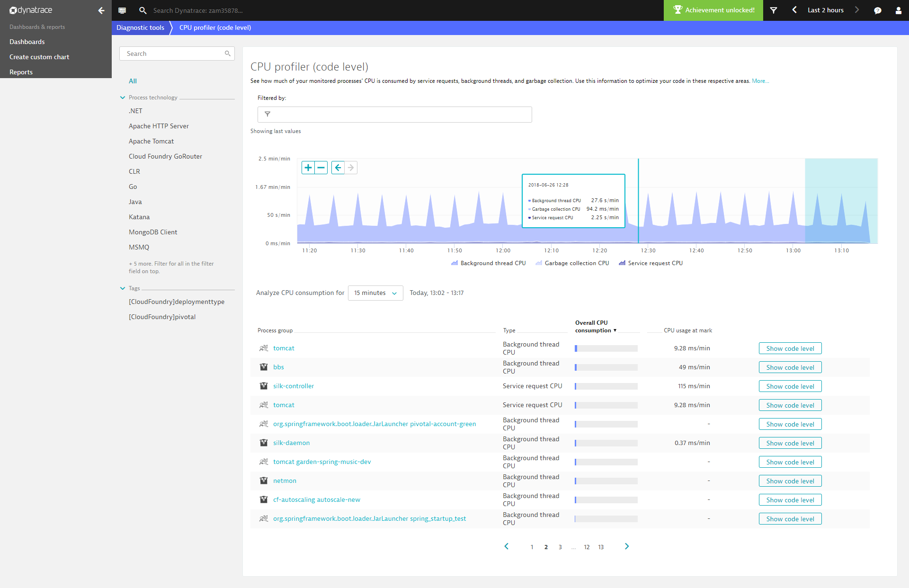Filter by Java technology

(x=135, y=202)
